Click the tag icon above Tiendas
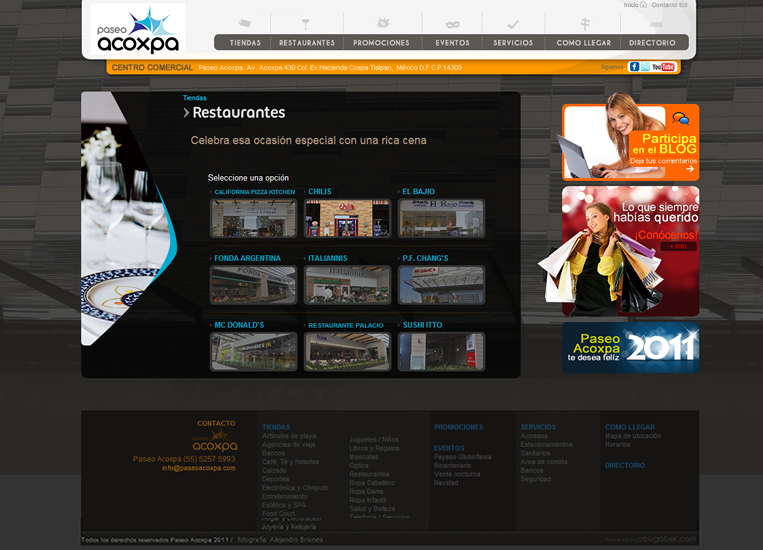 [245, 23]
